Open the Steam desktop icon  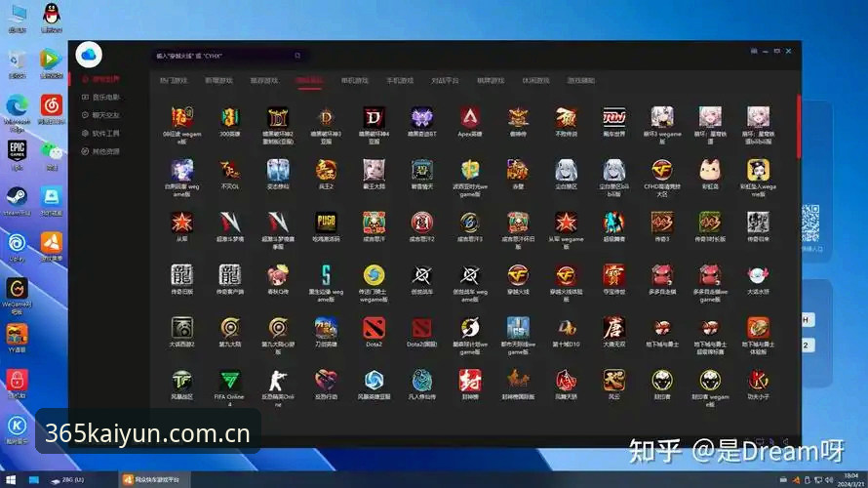(18, 201)
